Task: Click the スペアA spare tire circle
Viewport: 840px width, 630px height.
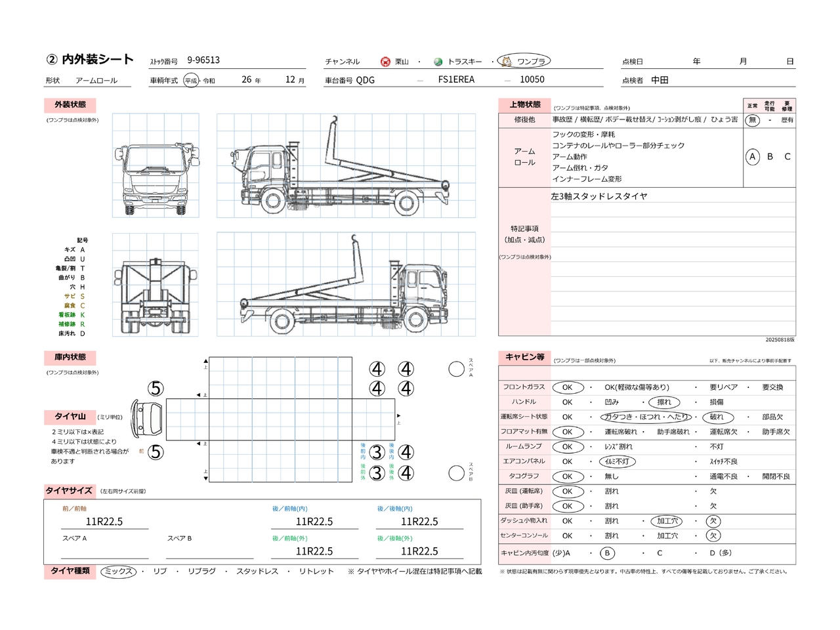Action: point(457,369)
